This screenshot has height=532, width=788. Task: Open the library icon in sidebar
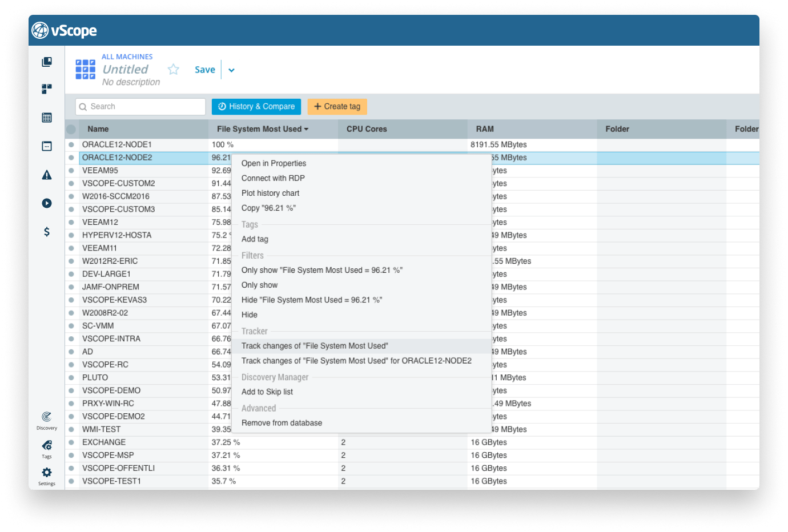click(47, 62)
